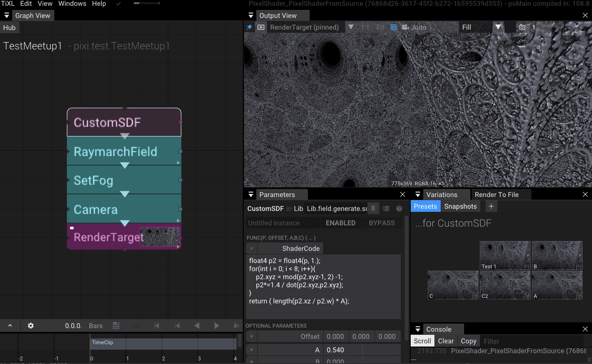
Task: Open the timeline settings gear icon
Action: pyautogui.click(x=30, y=325)
